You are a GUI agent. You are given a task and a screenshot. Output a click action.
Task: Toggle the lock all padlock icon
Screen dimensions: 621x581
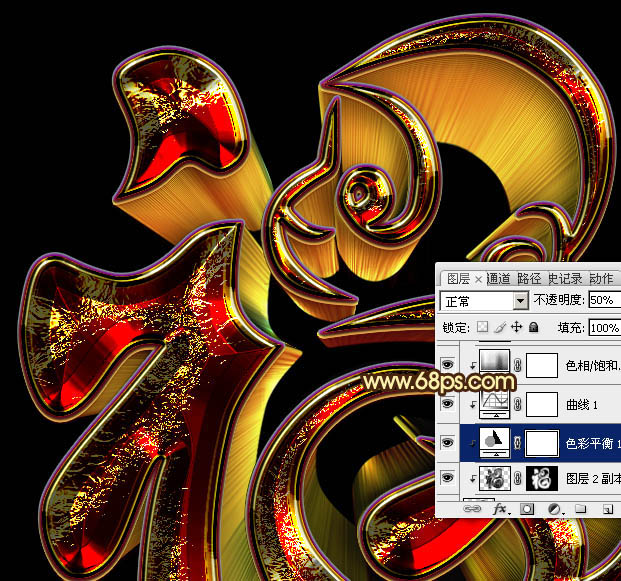533,327
